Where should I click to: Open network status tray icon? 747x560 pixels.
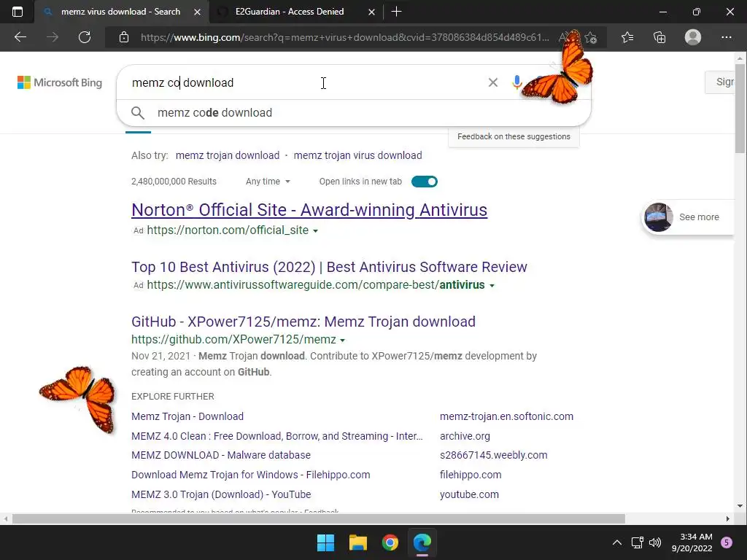[637, 542]
